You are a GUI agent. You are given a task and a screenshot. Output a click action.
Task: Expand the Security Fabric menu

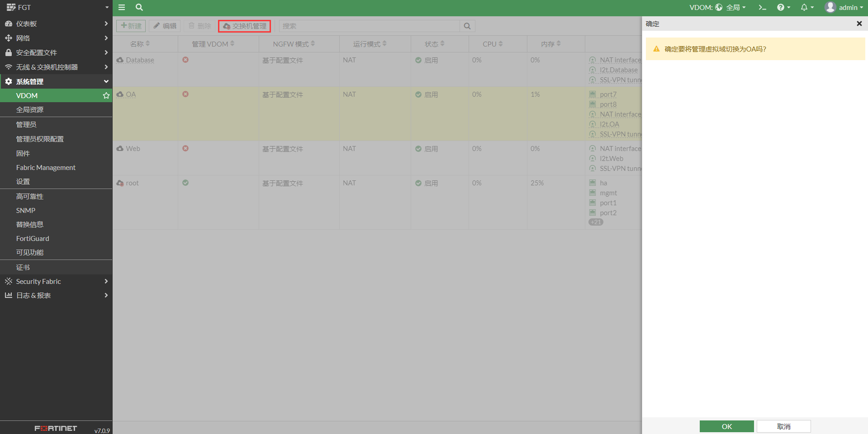[x=56, y=281]
